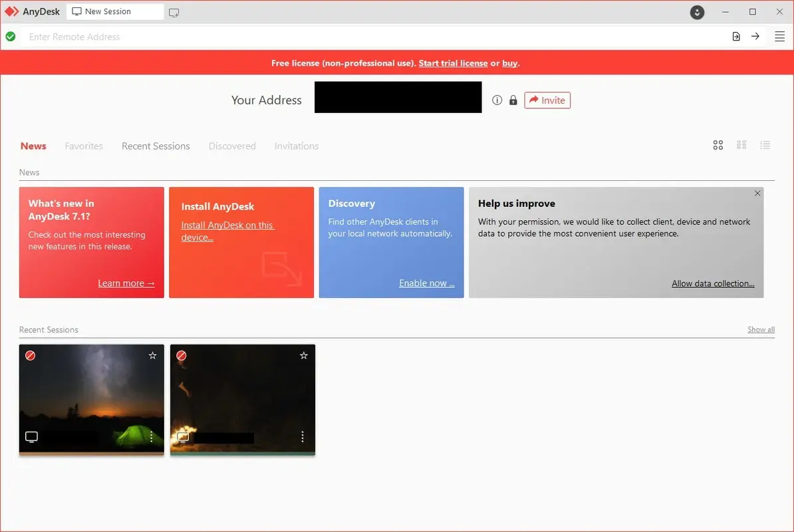Switch to the Recent Sessions tab
Image resolution: width=794 pixels, height=532 pixels.
tap(156, 146)
